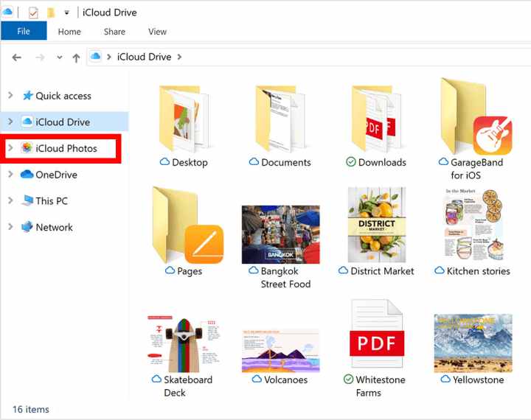This screenshot has width=531, height=420.
Task: Select the Yellowstone thumbnail
Action: [473, 343]
